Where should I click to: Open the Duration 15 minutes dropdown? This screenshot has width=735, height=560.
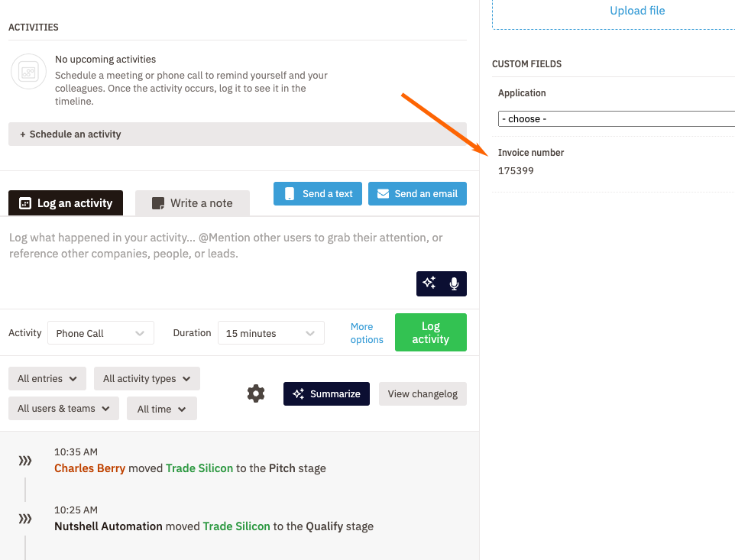(x=270, y=333)
